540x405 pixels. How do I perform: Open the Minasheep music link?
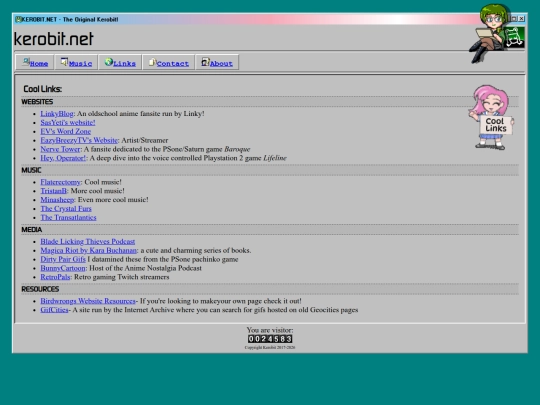pyautogui.click(x=57, y=200)
